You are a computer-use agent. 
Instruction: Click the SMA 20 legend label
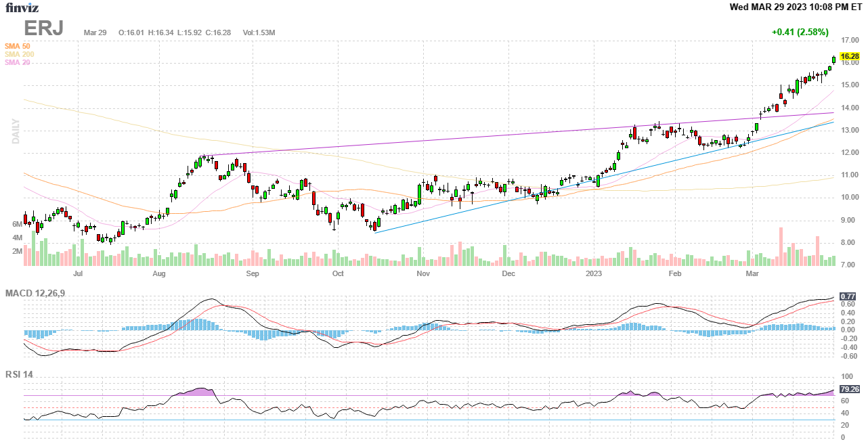coord(18,62)
